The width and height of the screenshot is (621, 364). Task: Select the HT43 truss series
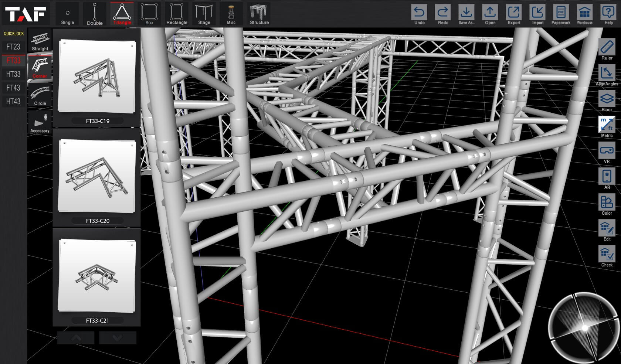(13, 101)
